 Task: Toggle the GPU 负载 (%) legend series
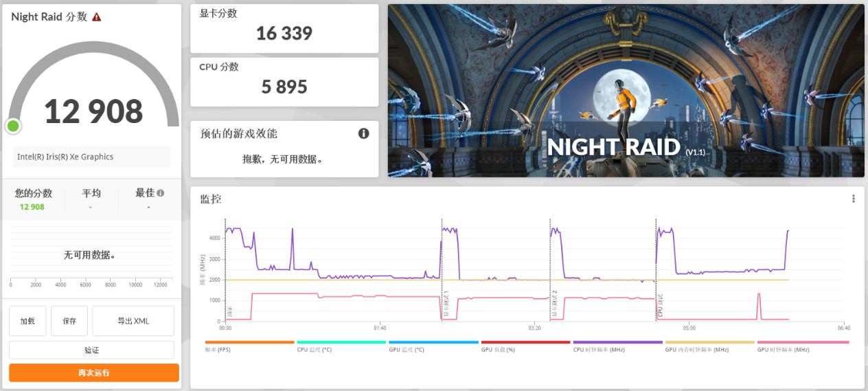click(525, 346)
